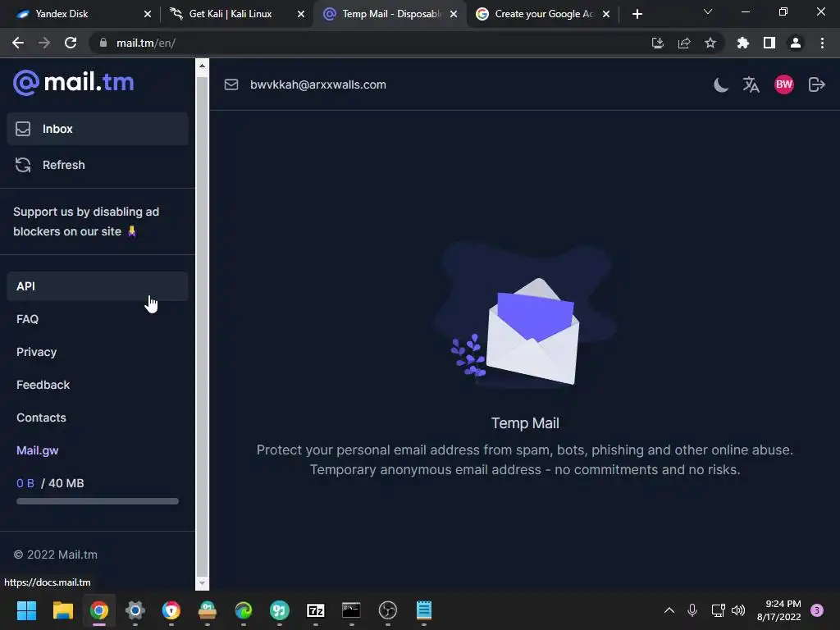Open the volume control tray icon
This screenshot has width=840, height=630.
point(738,610)
